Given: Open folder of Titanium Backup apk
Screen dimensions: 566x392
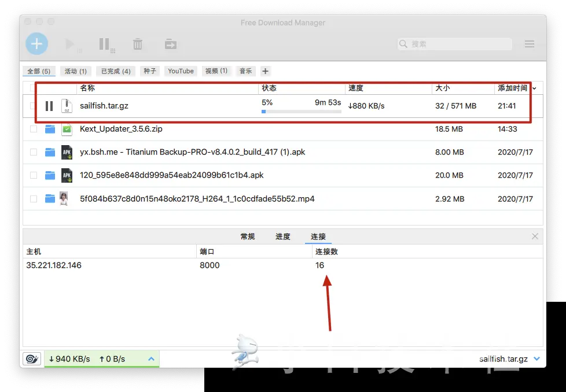Looking at the screenshot, I should [50, 152].
